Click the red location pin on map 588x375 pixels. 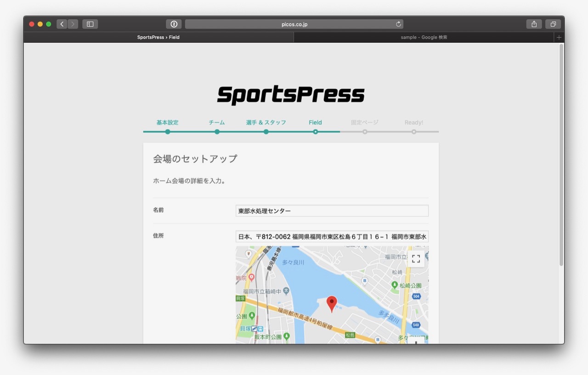coord(332,304)
